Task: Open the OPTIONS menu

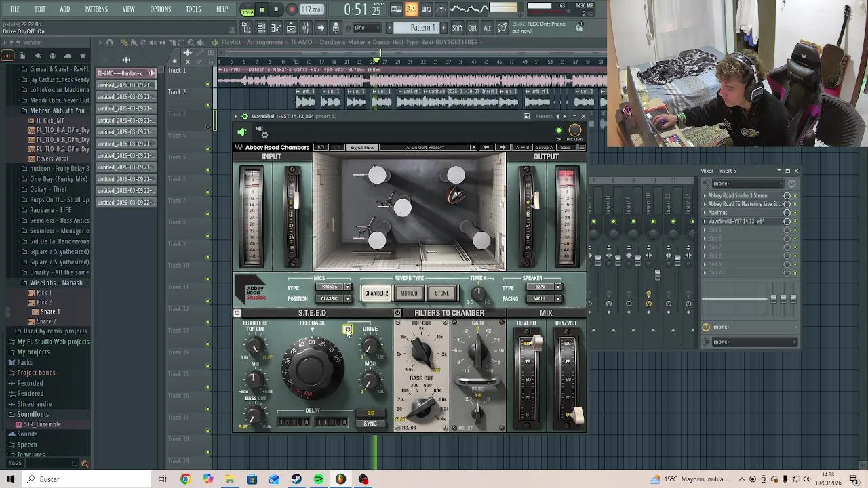Action: (x=160, y=9)
